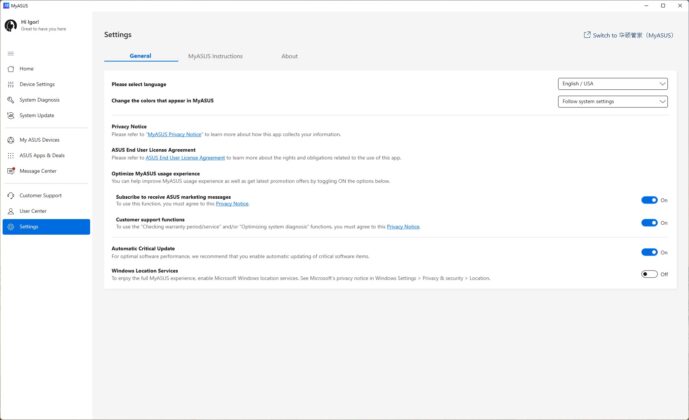Enable Windows Location Services switch

click(649, 274)
